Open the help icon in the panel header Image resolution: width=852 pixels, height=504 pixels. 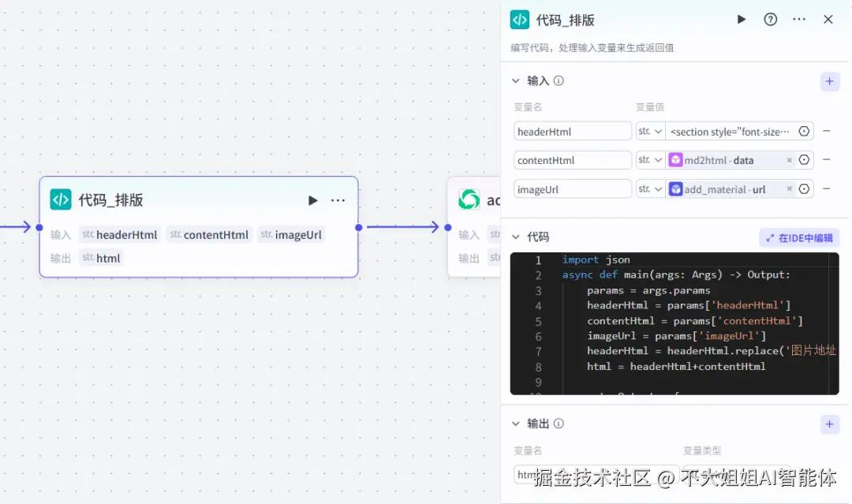[770, 19]
